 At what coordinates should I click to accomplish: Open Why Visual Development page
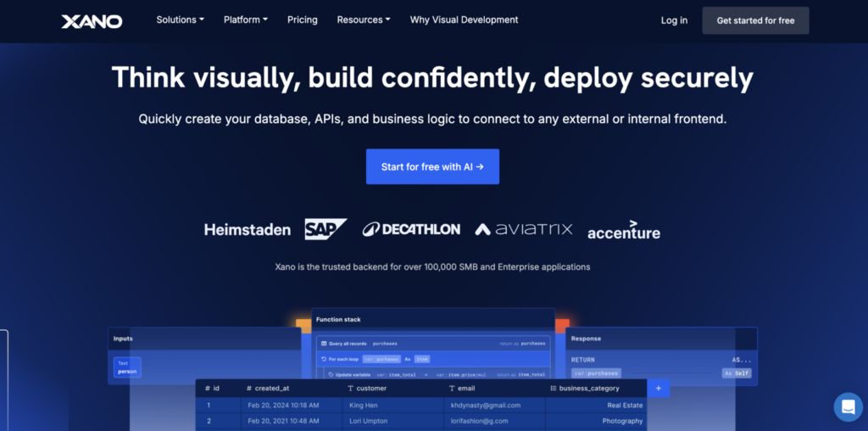[464, 20]
